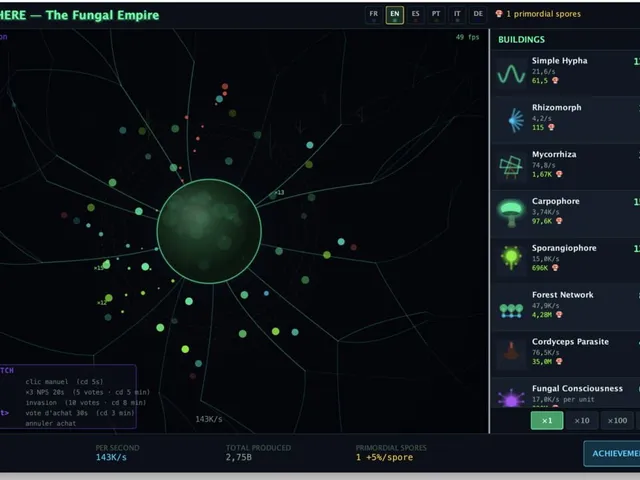Click the Rhizomorph blue fan icon
The height and width of the screenshot is (480, 640).
pos(515,120)
